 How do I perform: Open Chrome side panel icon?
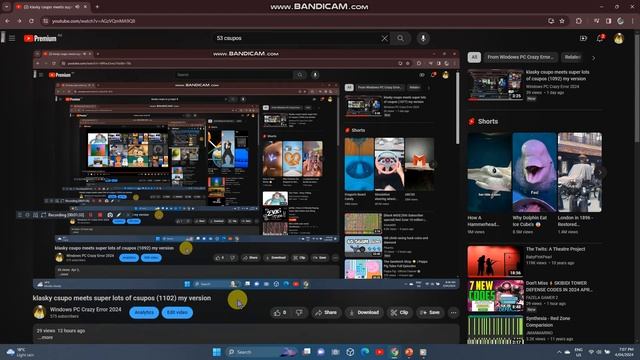[x=608, y=21]
